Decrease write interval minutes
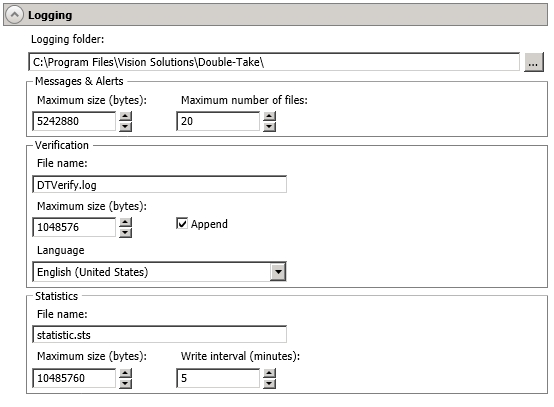 (x=269, y=383)
